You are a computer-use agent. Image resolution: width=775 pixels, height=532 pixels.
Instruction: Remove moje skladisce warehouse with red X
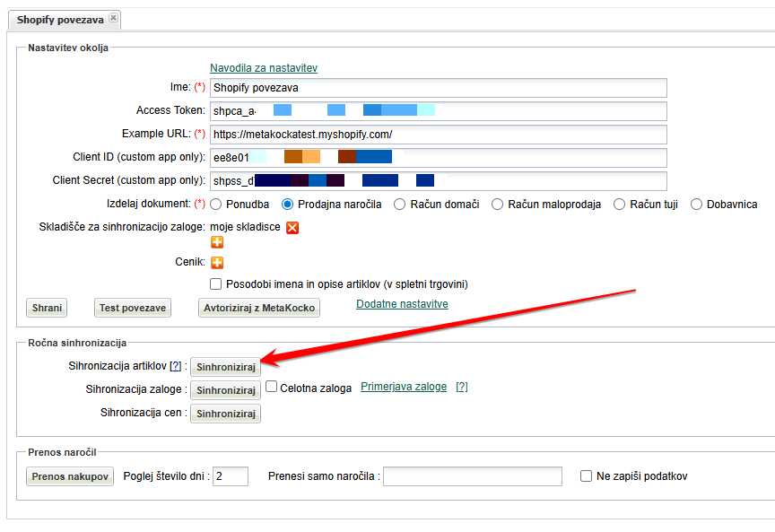pyautogui.click(x=292, y=228)
